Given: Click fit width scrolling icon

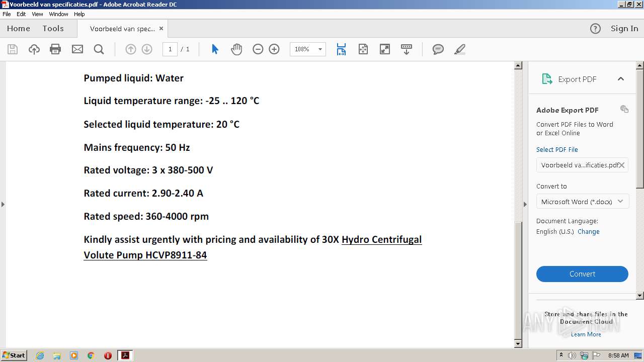Looking at the screenshot, I should [341, 49].
